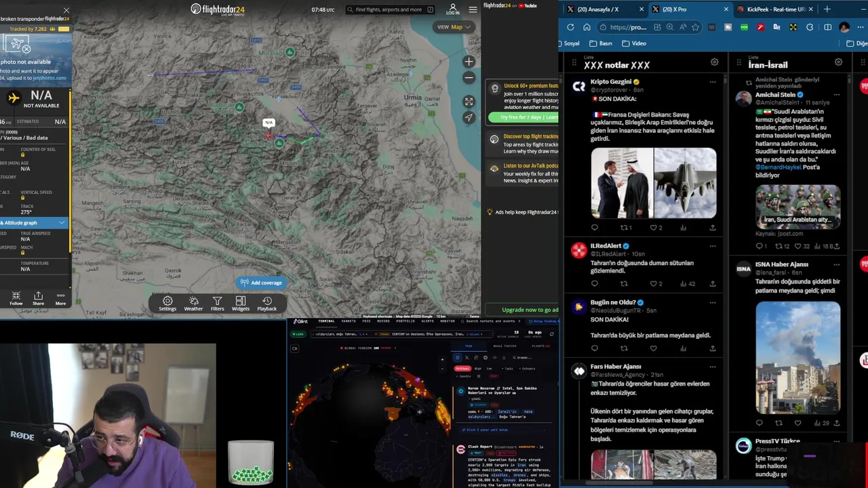Go to browser home page

click(587, 27)
